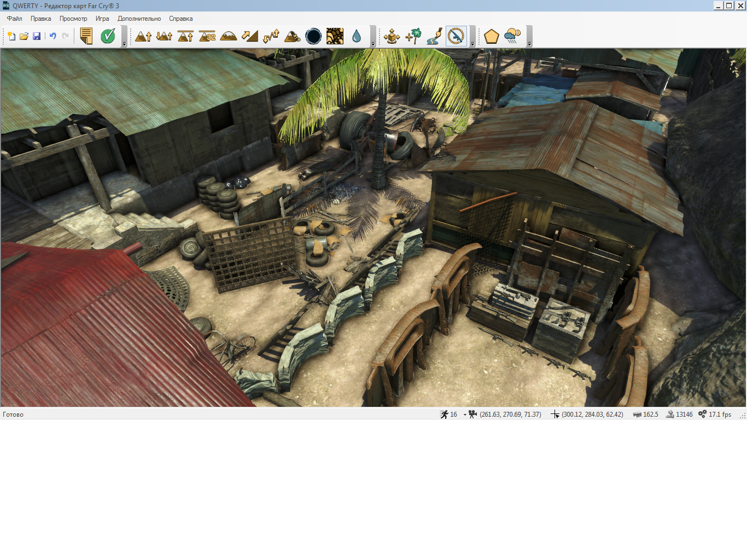Select the terrain height 32 tool
The image size is (747, 560).
pos(207,36)
